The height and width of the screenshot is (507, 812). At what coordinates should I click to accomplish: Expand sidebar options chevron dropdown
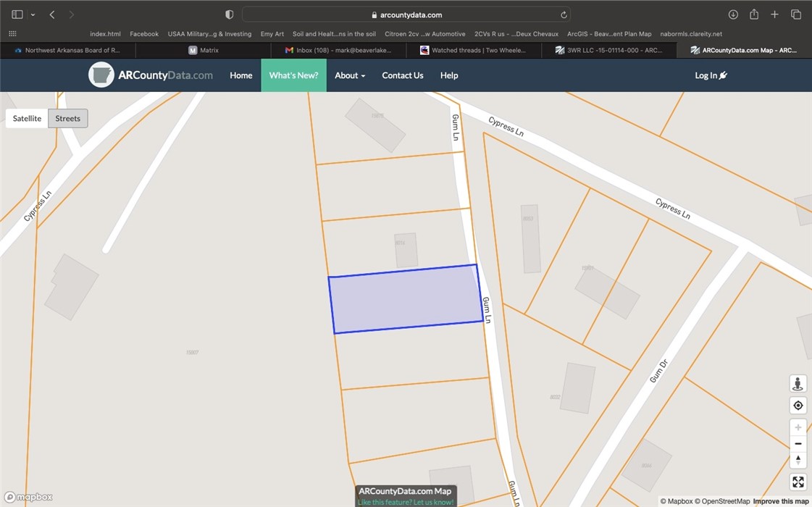(33, 14)
